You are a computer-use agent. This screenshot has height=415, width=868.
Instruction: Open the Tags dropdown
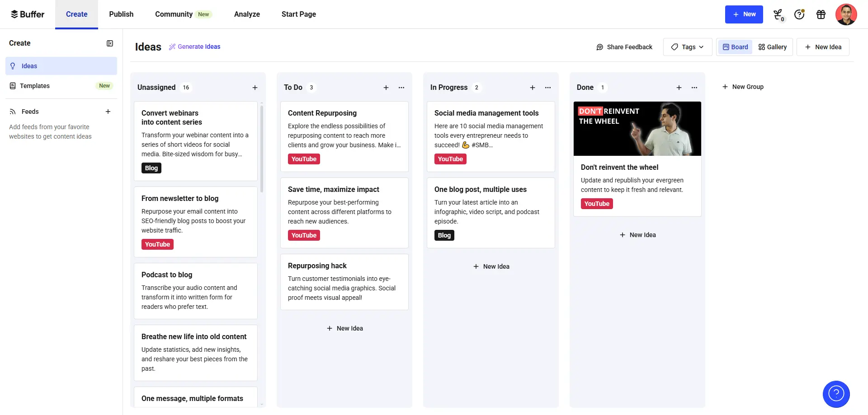click(x=687, y=47)
